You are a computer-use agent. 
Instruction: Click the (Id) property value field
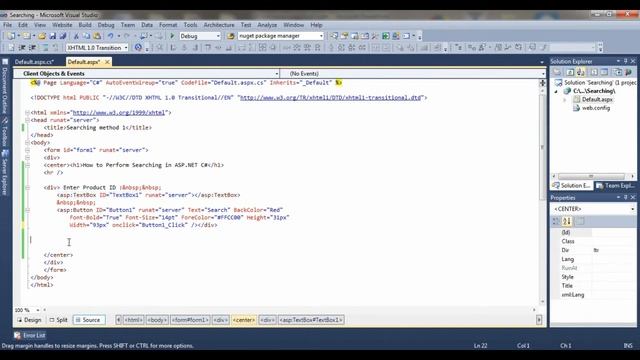tap(613, 233)
